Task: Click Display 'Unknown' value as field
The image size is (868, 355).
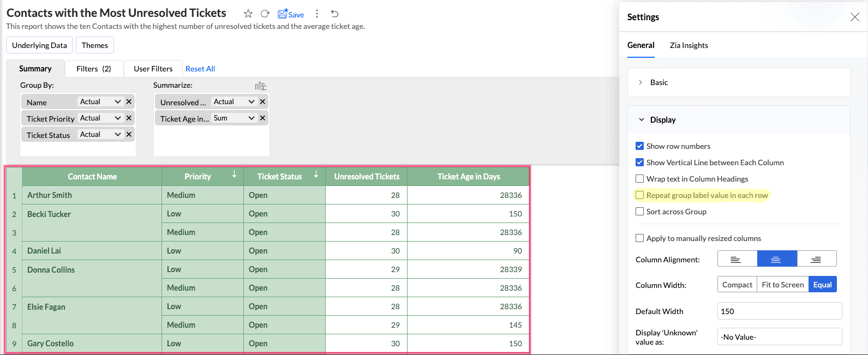Action: 780,336
